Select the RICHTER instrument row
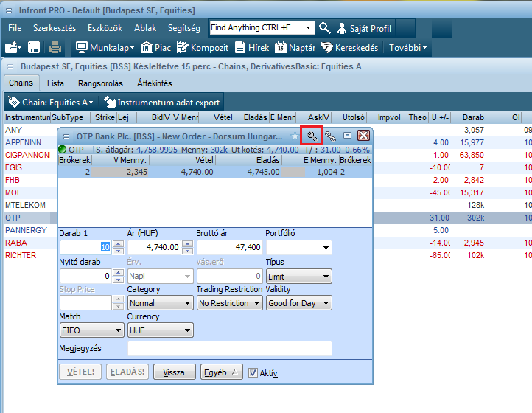Screen dimensions: 532x413 [21, 255]
